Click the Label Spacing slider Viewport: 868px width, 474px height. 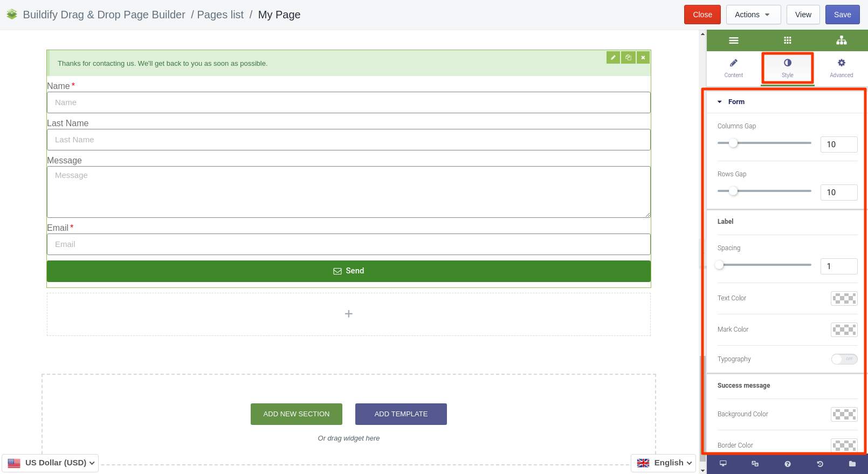click(764, 265)
